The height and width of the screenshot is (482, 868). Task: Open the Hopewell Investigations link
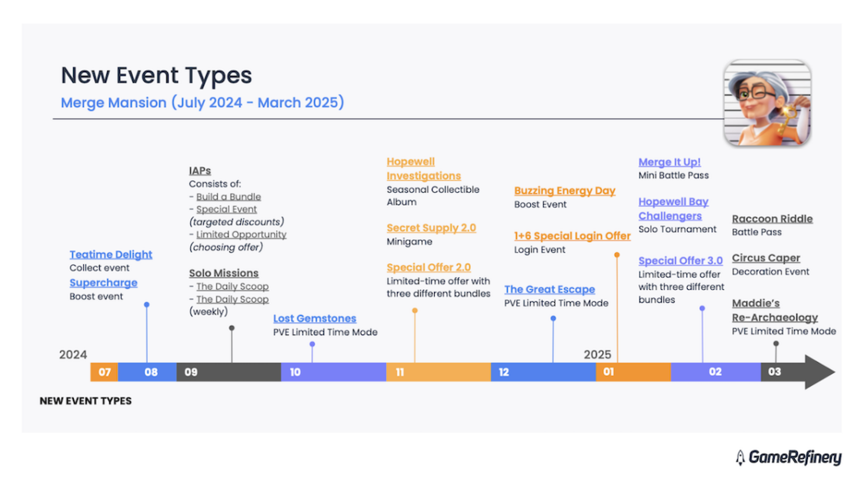click(x=423, y=168)
